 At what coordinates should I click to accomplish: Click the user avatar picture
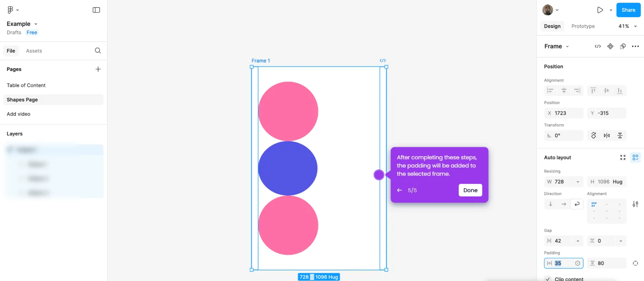547,10
